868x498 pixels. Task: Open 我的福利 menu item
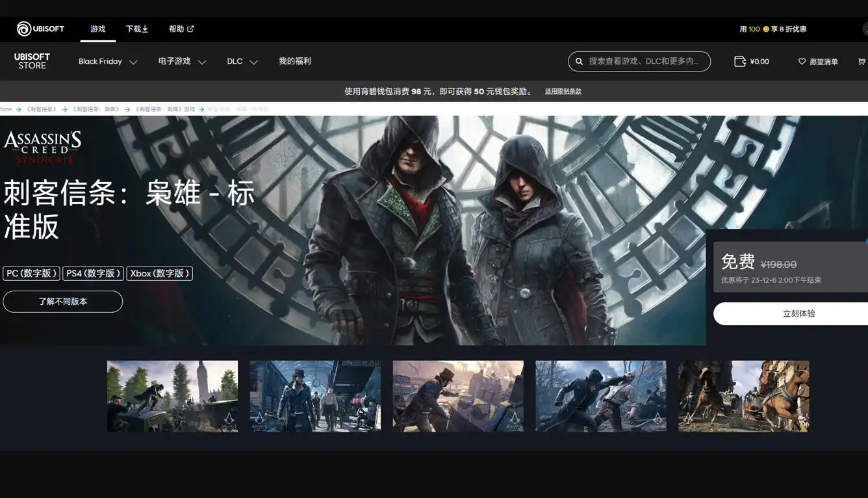point(295,61)
